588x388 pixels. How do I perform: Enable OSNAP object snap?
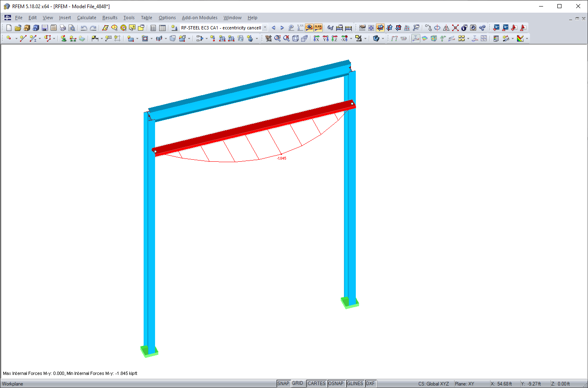(336, 383)
